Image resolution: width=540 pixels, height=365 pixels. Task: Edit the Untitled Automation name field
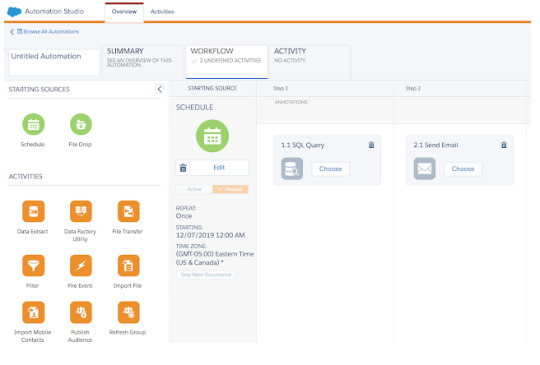pos(54,62)
